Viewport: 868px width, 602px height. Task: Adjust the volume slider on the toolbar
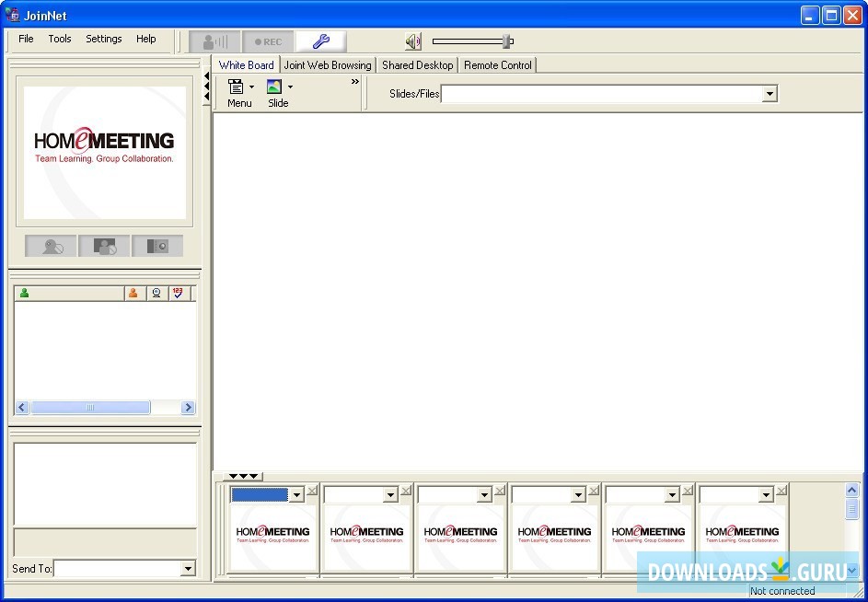coord(504,41)
